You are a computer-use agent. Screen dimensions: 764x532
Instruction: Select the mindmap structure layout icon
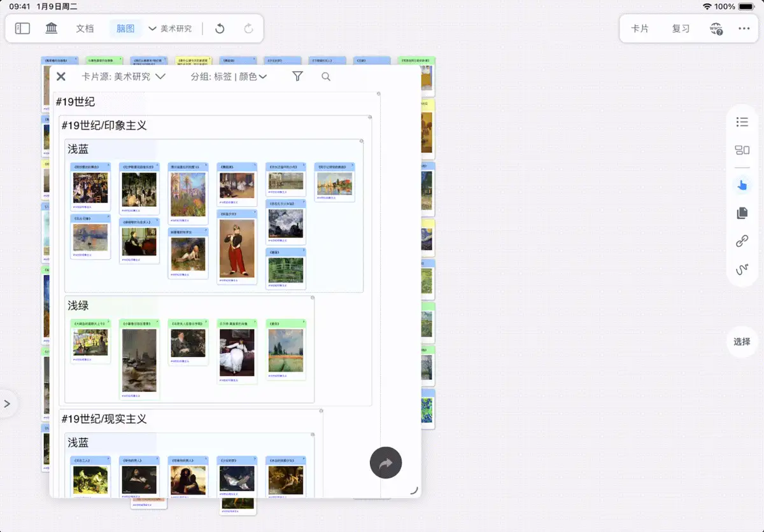click(x=742, y=150)
